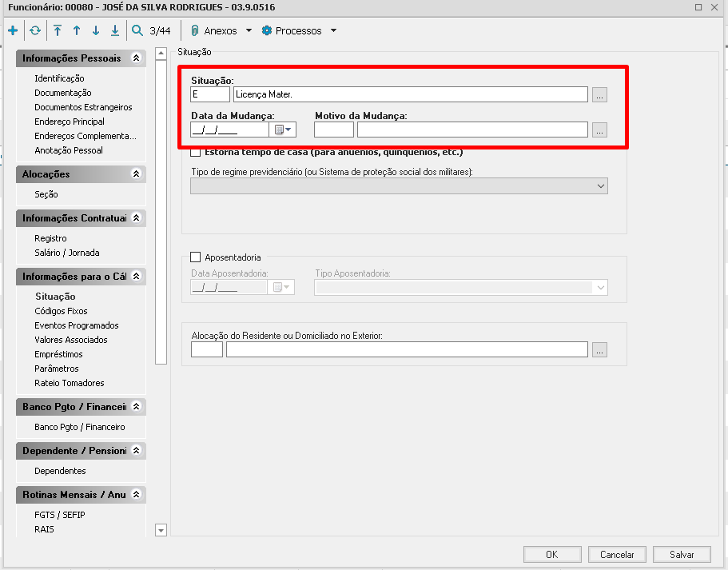
Task: Click the sidebar scroll down arrow
Action: click(x=161, y=530)
